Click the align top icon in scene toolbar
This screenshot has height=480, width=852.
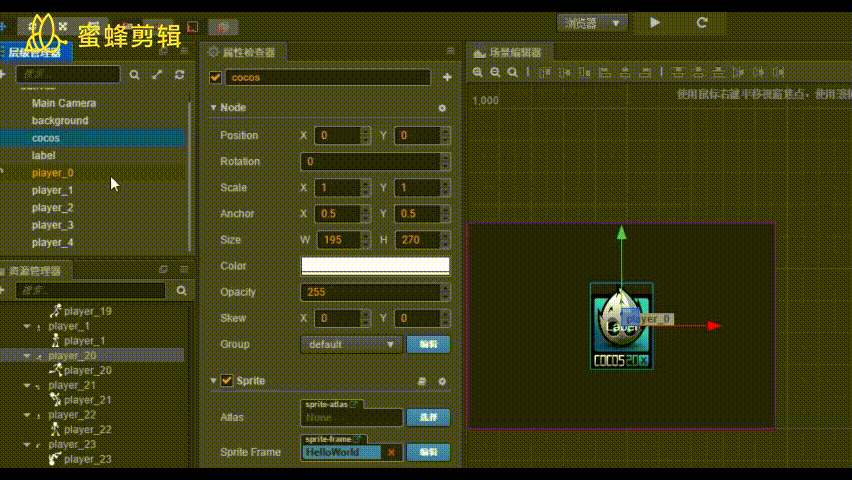544,72
